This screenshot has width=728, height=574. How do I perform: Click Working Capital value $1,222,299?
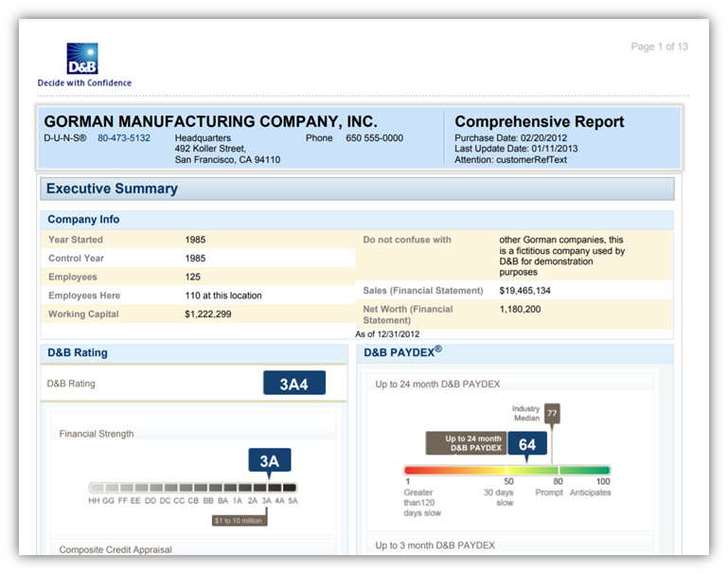tap(208, 314)
